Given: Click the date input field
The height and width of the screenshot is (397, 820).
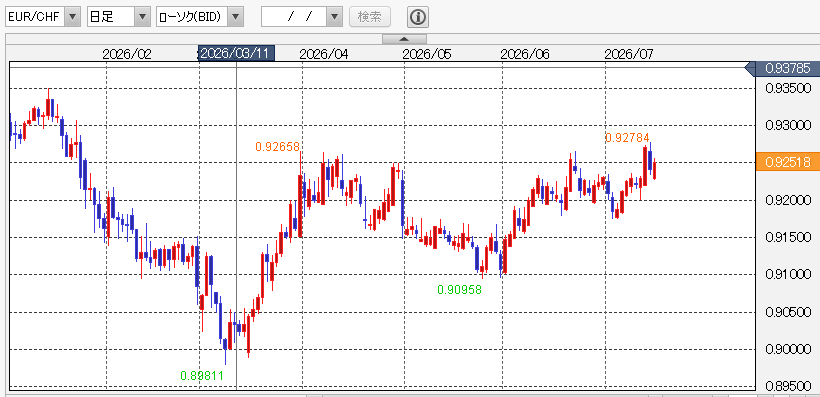Looking at the screenshot, I should coord(294,17).
